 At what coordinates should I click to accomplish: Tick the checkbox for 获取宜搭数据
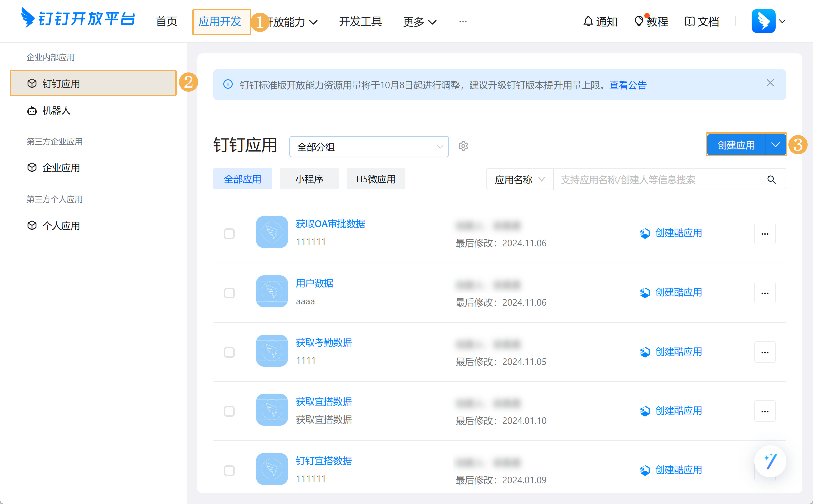click(229, 411)
